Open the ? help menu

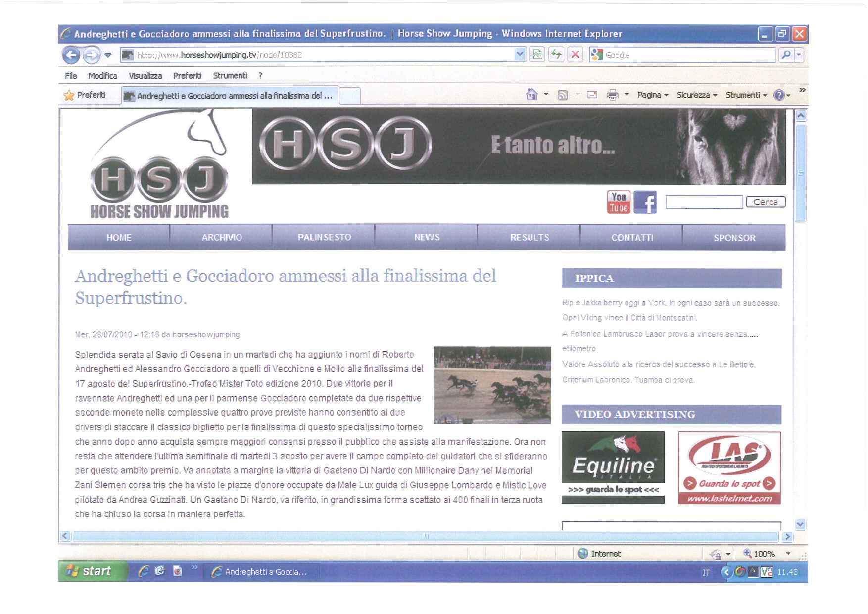260,76
